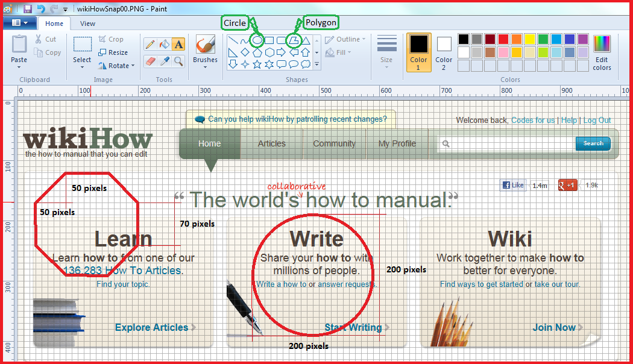Switch to the Home ribbon tab
Viewport: 633px width, 364px height.
pyautogui.click(x=54, y=24)
